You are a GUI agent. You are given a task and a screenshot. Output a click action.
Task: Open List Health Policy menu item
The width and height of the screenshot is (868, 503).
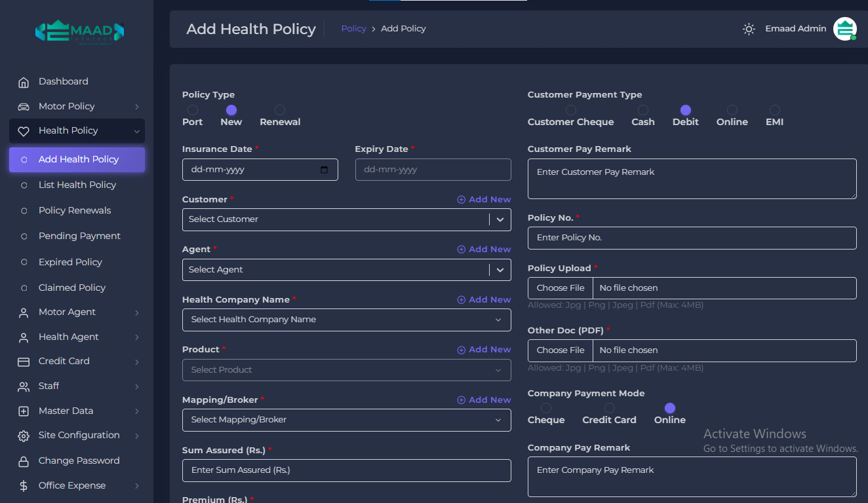pyautogui.click(x=77, y=185)
